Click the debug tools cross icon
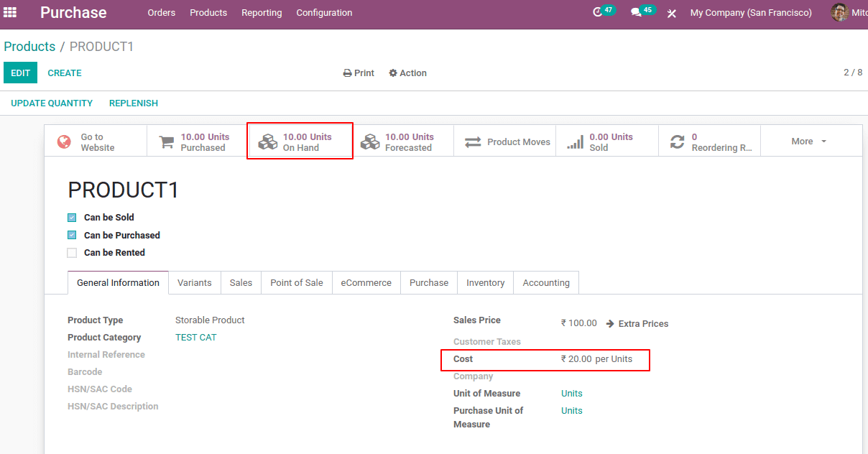The image size is (868, 454). click(x=672, y=13)
